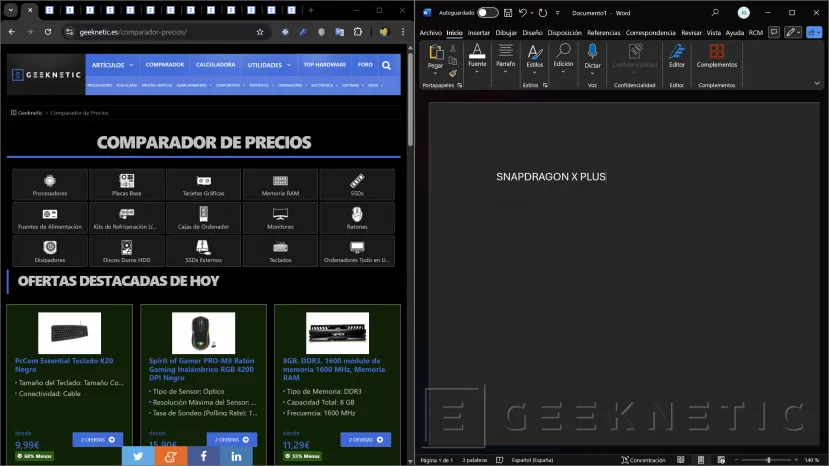Open PcCom Essential Teclado K20 Negro link
Viewport: 829px width, 466px height.
pos(64,365)
